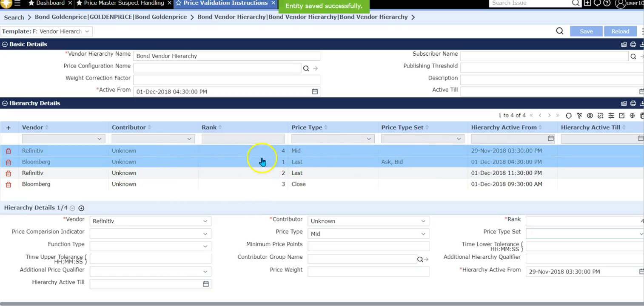
Task: Collapse the Hierarchy Details section
Action: (x=5, y=103)
